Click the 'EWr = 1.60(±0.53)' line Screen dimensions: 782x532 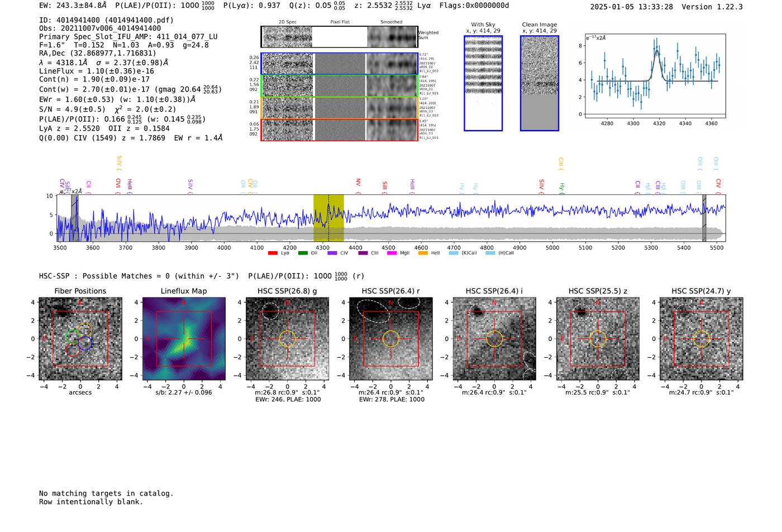77,99
